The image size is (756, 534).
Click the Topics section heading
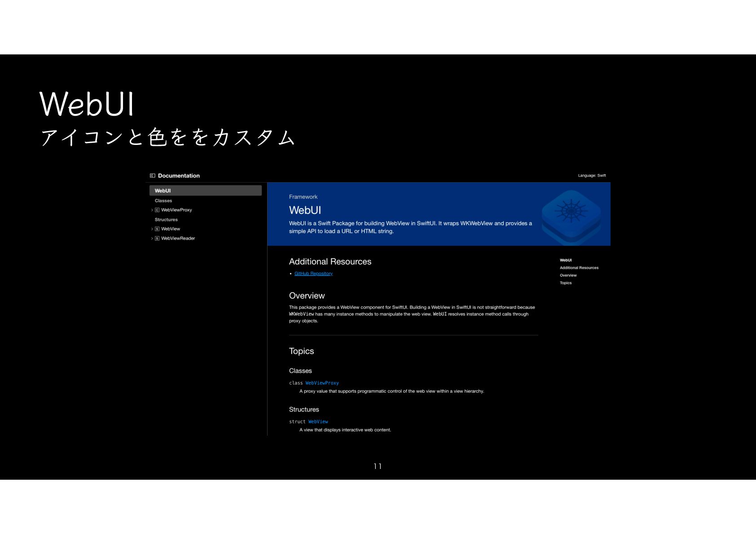[301, 351]
